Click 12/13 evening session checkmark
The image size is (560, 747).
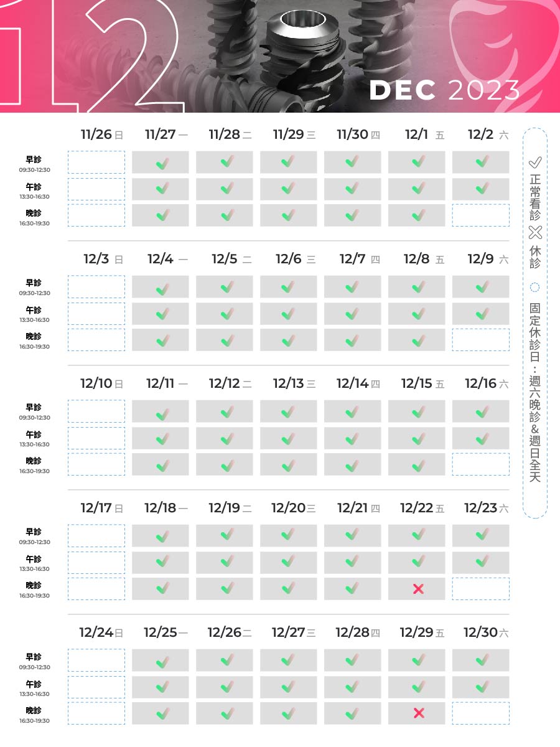pos(288,464)
